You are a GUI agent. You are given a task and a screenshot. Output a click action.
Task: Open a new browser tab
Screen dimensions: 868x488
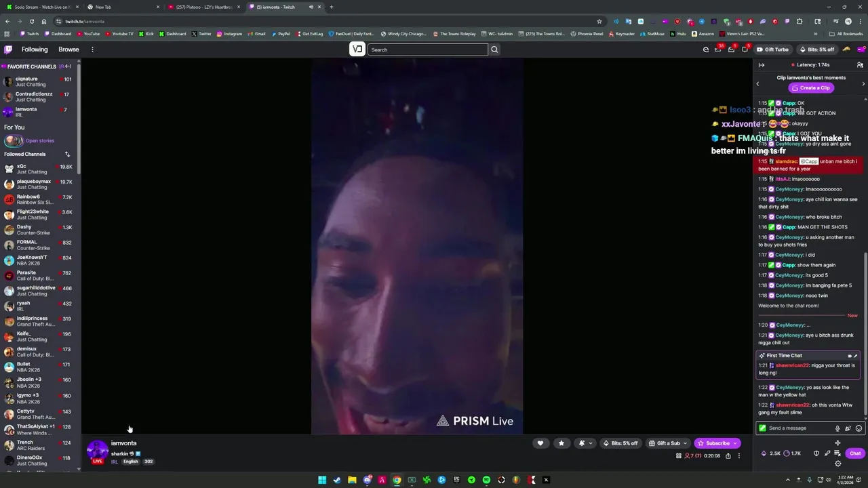coord(331,7)
